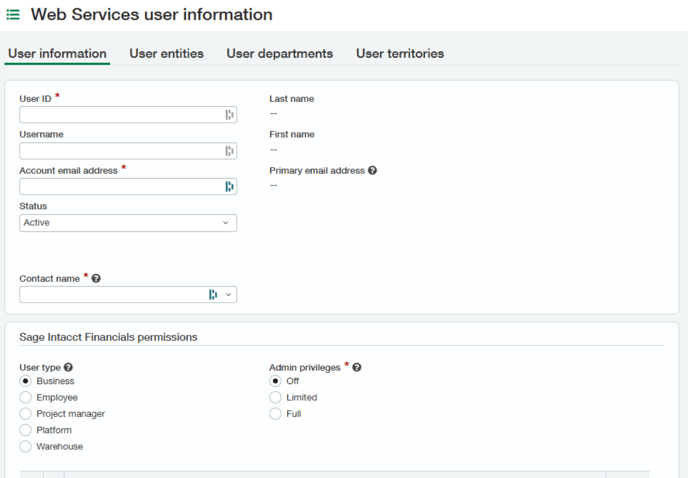Open help icon beside User type
The image size is (688, 478).
(68, 367)
